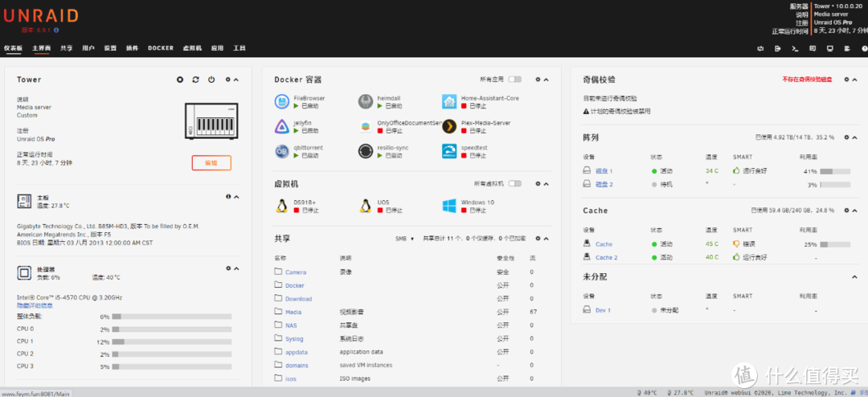Open the Camera share link
This screenshot has height=397, width=868.
pyautogui.click(x=296, y=272)
